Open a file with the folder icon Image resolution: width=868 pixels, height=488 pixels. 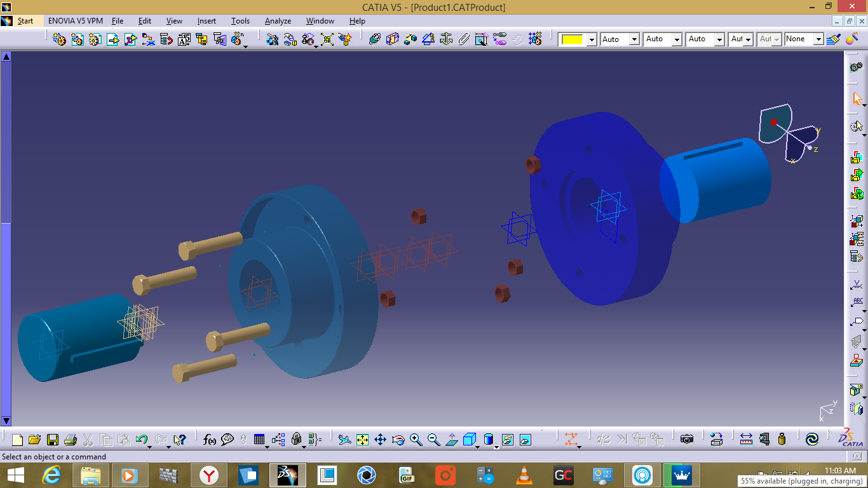tap(34, 440)
